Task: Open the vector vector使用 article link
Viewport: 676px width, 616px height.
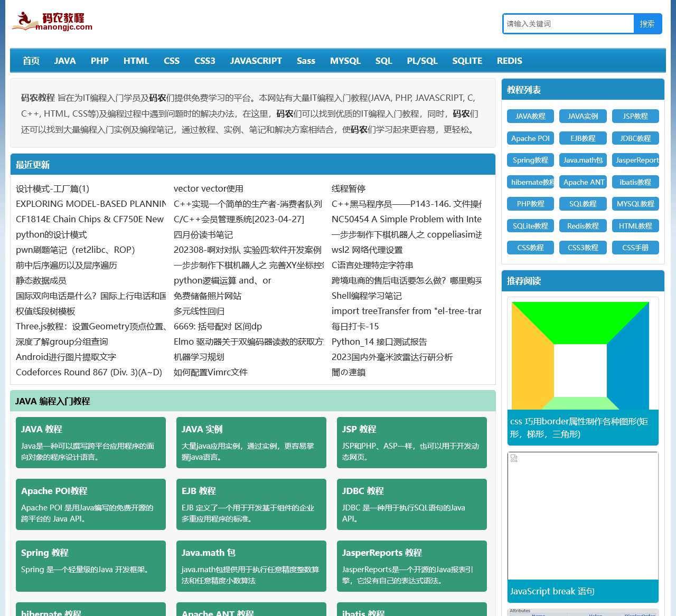Action: (x=209, y=188)
